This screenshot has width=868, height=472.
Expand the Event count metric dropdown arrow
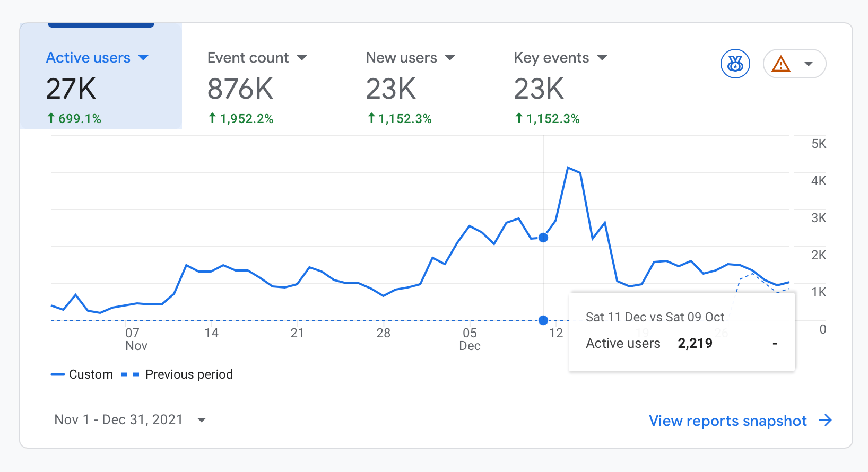coord(302,58)
